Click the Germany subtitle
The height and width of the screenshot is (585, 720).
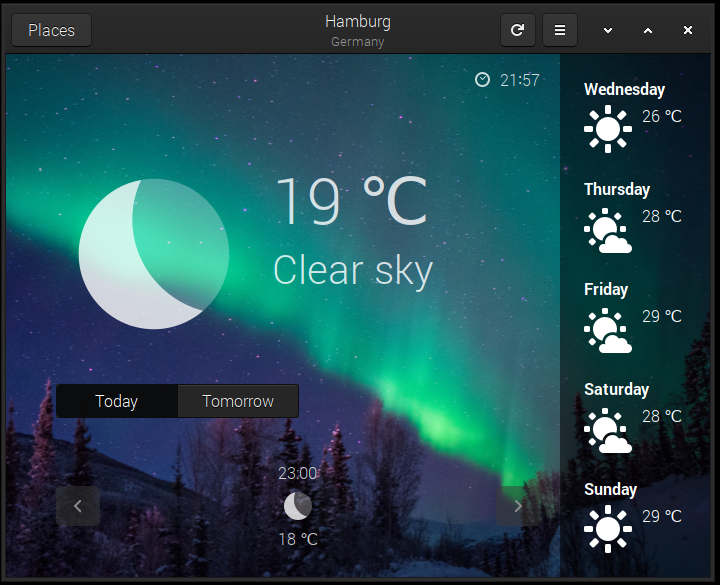358,42
